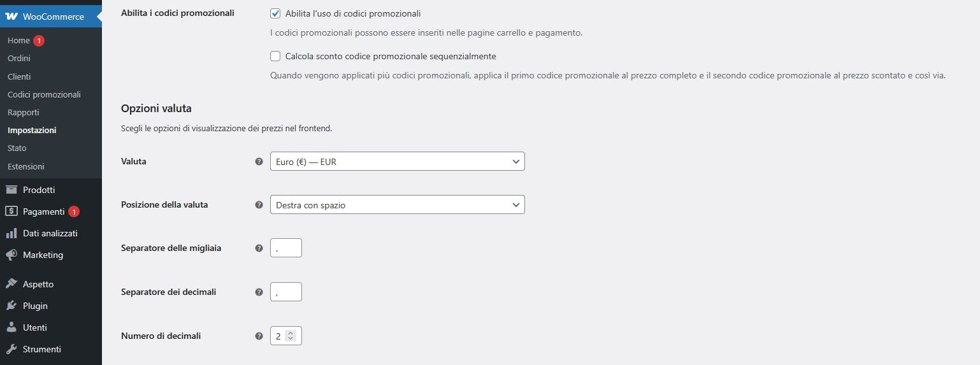Enable Calcola sconto codice promozionale sequenzialmente
The height and width of the screenshot is (365, 980).
(275, 56)
